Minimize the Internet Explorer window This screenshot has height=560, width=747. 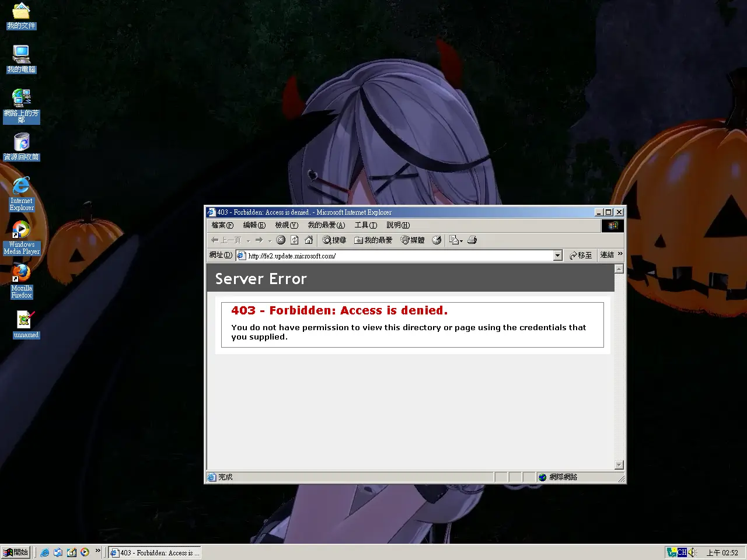click(599, 212)
